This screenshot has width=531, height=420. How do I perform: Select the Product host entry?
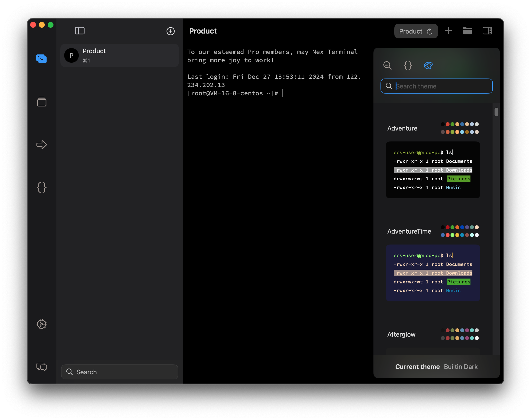[119, 56]
